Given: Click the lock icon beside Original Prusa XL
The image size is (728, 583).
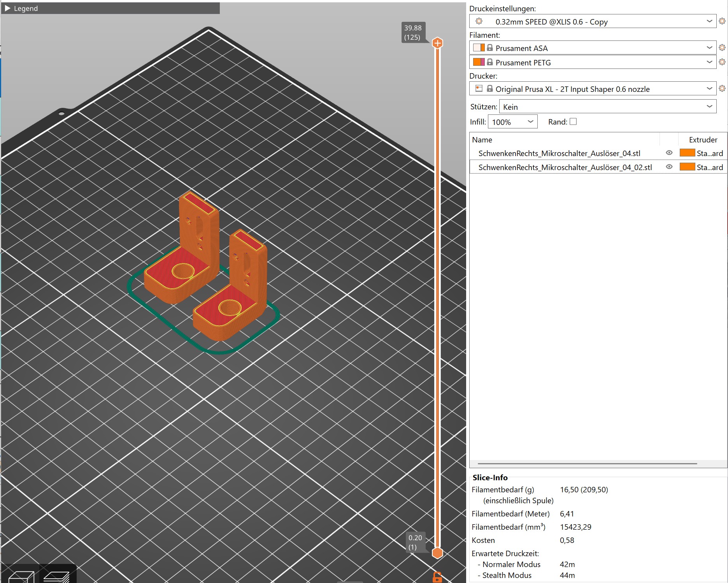Looking at the screenshot, I should click(x=490, y=88).
